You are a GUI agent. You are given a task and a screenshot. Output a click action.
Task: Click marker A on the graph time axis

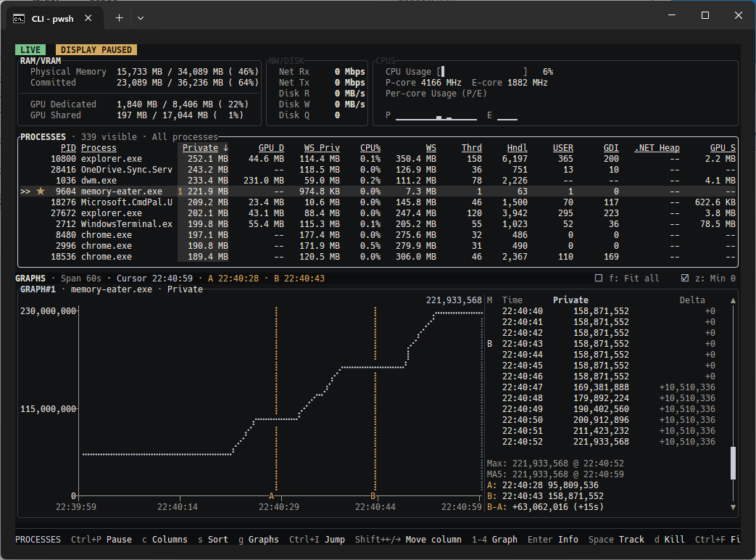click(271, 496)
